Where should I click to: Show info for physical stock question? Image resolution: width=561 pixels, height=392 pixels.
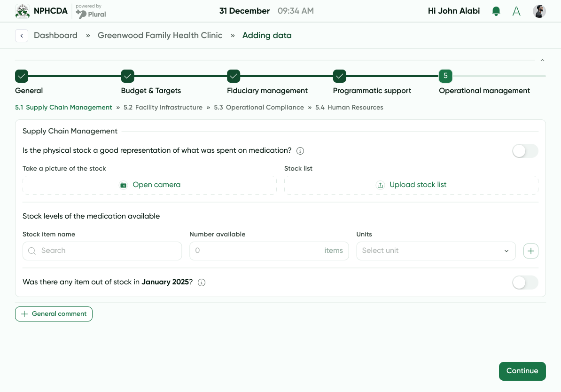(x=300, y=151)
